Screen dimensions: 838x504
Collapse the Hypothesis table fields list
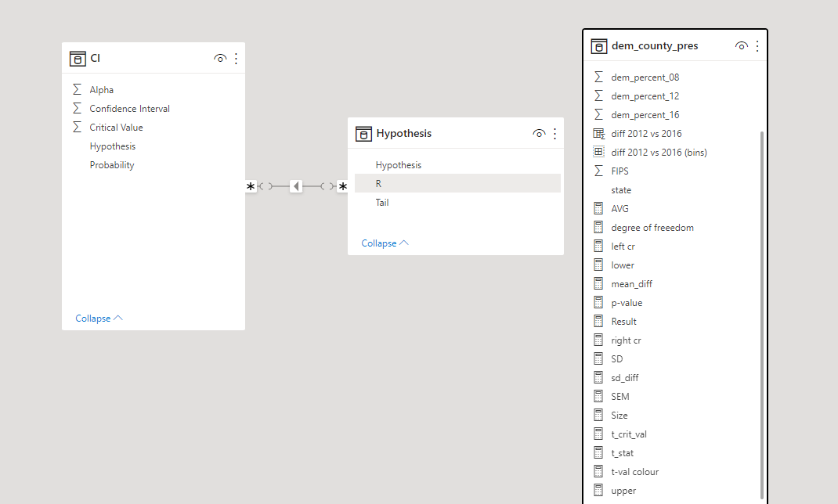(x=385, y=243)
